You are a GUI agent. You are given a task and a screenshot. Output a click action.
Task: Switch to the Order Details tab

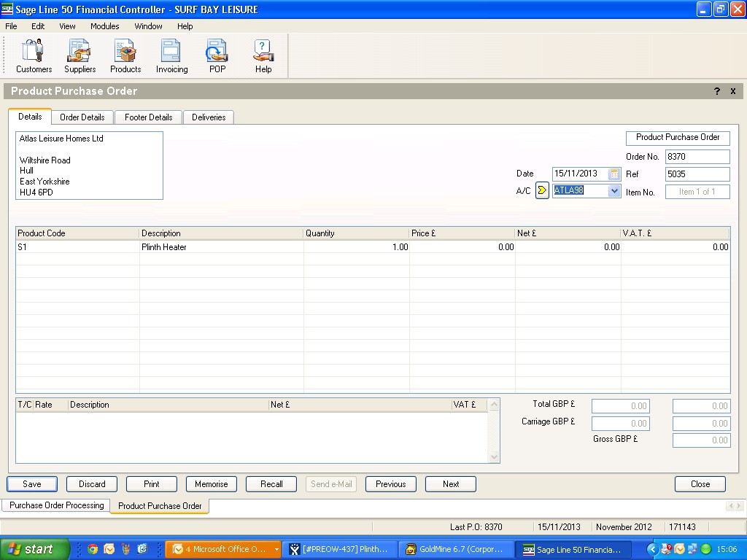click(82, 117)
